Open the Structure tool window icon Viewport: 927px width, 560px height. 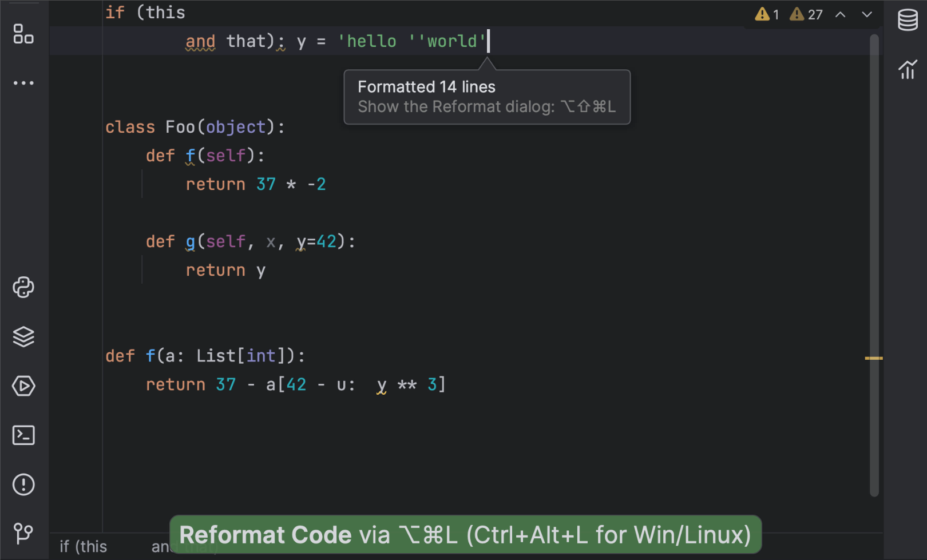(x=23, y=34)
